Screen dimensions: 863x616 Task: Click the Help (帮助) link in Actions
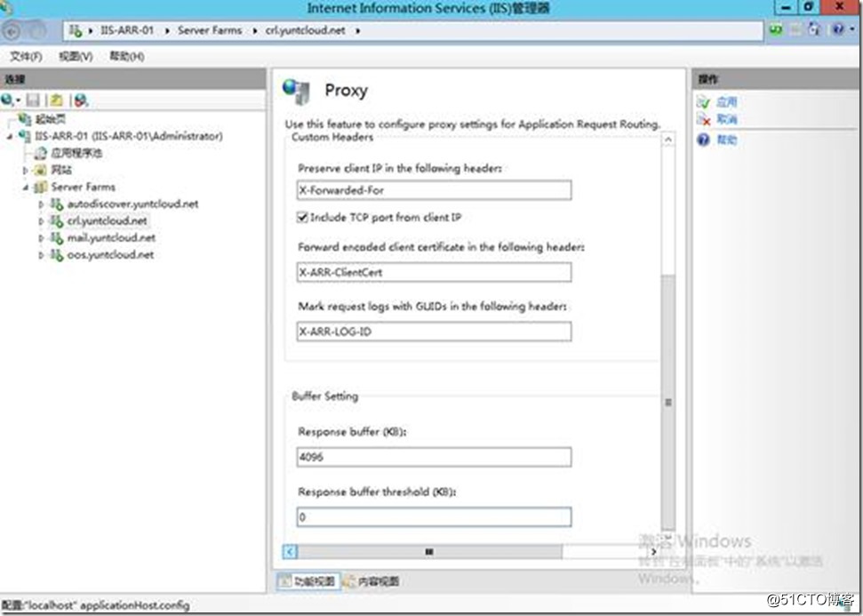coord(726,140)
